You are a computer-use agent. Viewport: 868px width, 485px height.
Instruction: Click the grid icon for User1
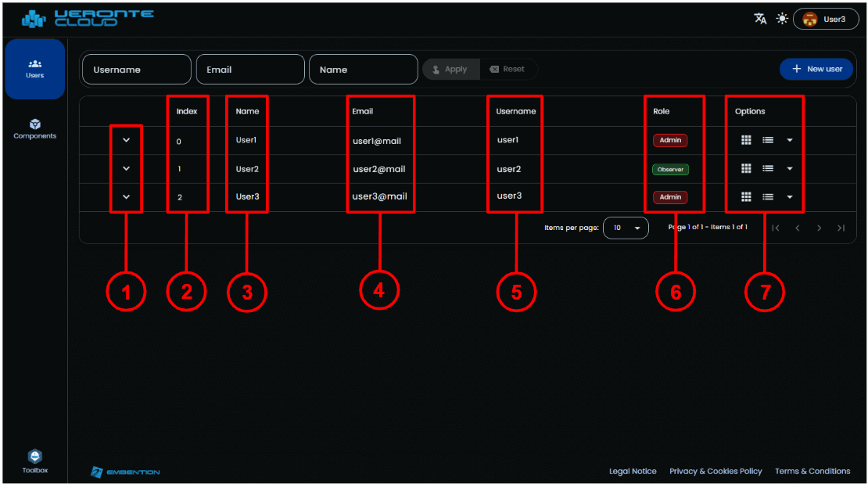[x=746, y=140]
